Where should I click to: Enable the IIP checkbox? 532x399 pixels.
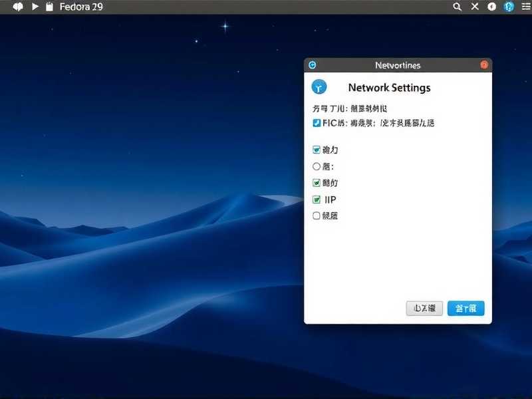(x=316, y=199)
